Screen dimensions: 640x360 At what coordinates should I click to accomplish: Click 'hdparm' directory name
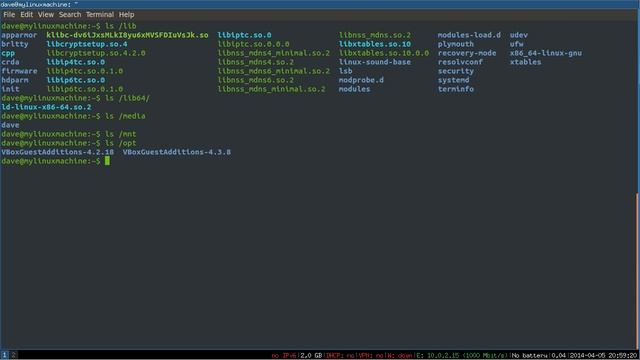click(x=15, y=80)
